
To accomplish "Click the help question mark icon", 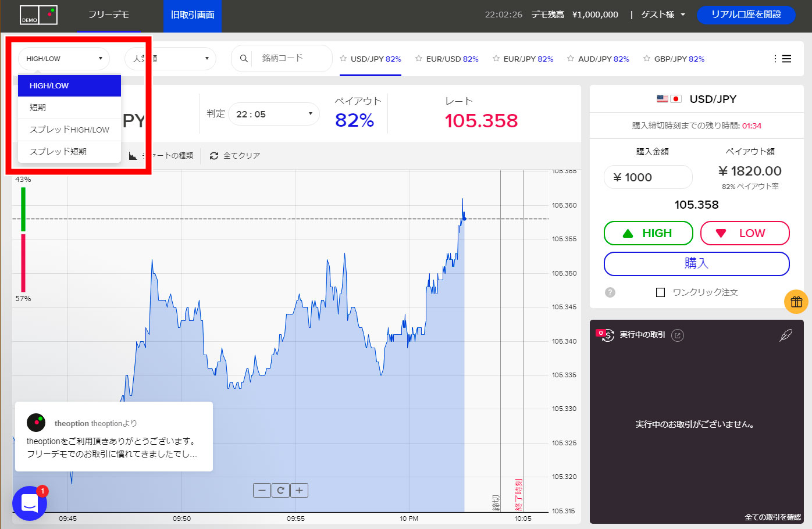I will click(x=610, y=292).
